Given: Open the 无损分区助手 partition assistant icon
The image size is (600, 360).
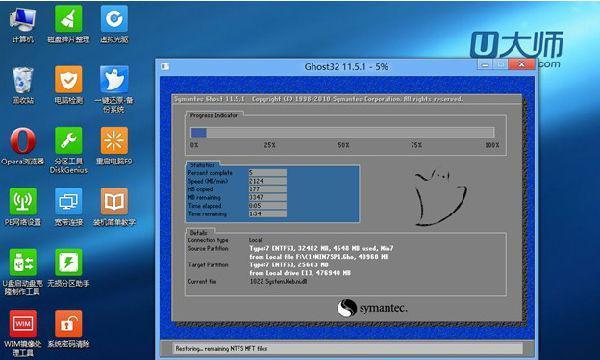Looking at the screenshot, I should 68,262.
